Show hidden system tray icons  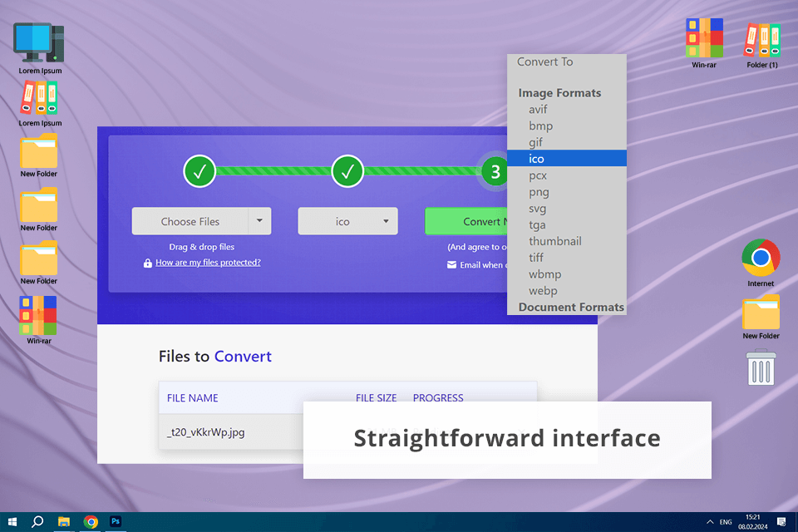point(709,522)
